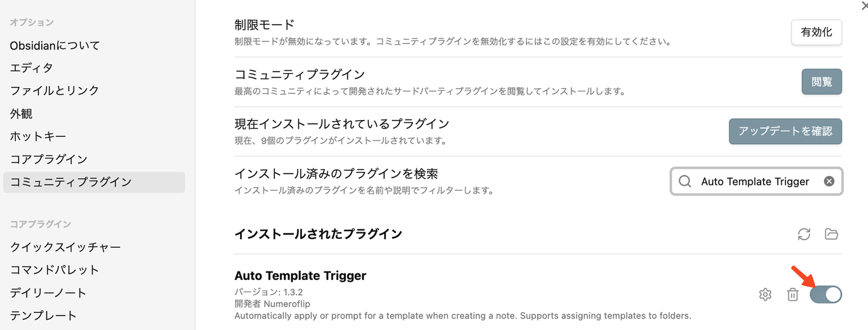Click trash icon to uninstall plugin

pos(793,294)
